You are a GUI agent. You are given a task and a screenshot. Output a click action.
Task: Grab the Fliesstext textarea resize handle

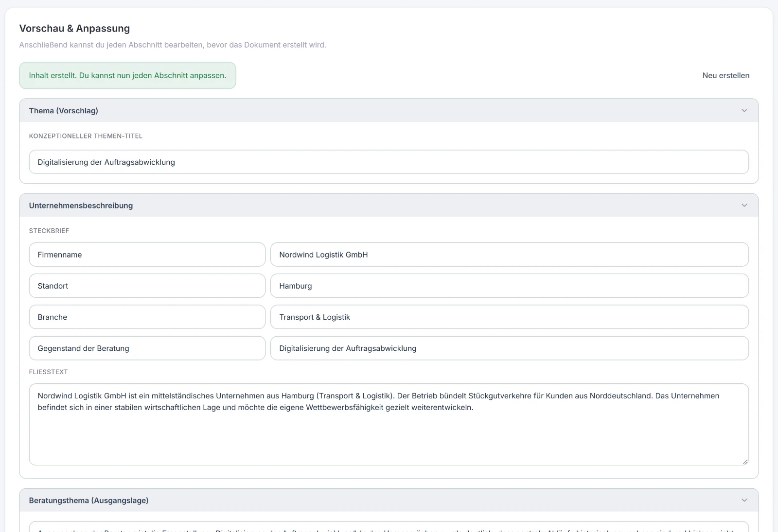[745, 462]
